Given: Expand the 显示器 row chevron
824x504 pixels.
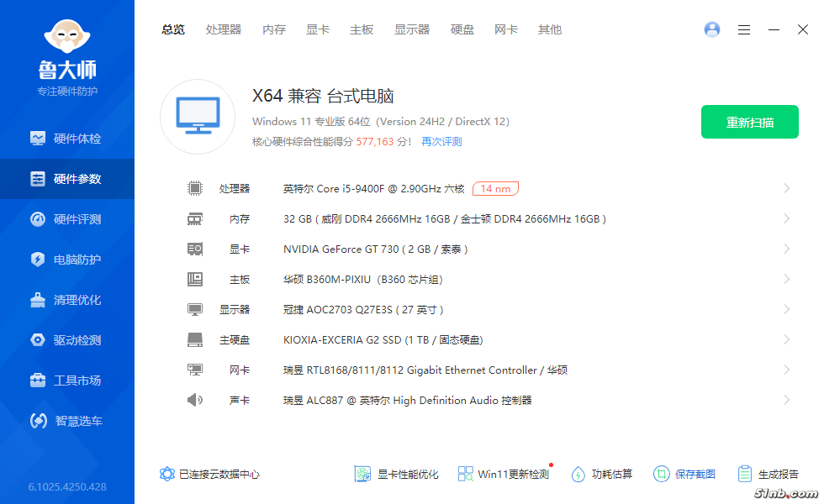Looking at the screenshot, I should (x=787, y=309).
